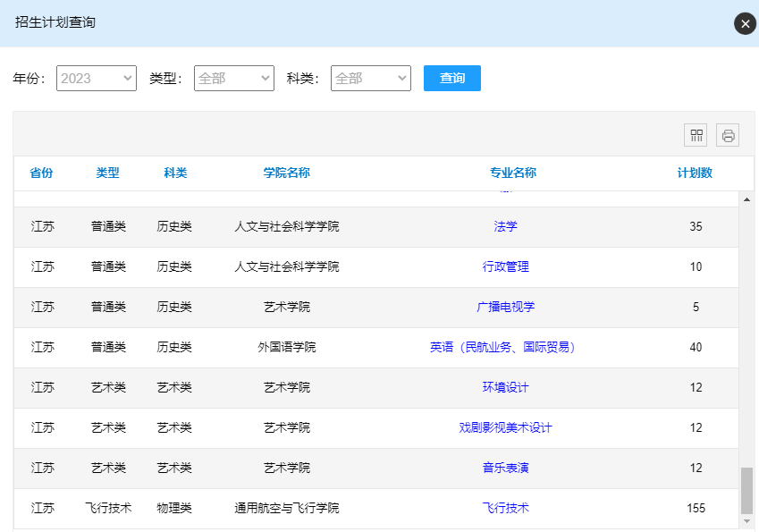The height and width of the screenshot is (532, 759).
Task: Click the scrollbar up arrow
Action: point(746,199)
